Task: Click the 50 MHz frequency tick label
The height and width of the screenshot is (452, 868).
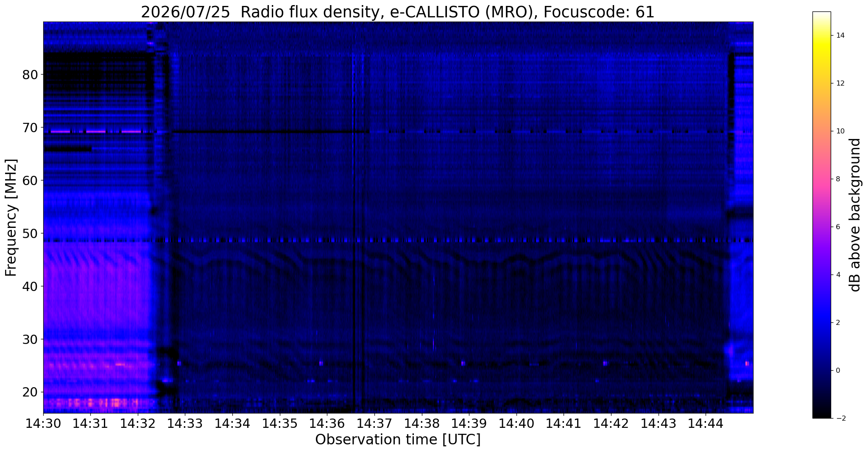Action: click(30, 233)
